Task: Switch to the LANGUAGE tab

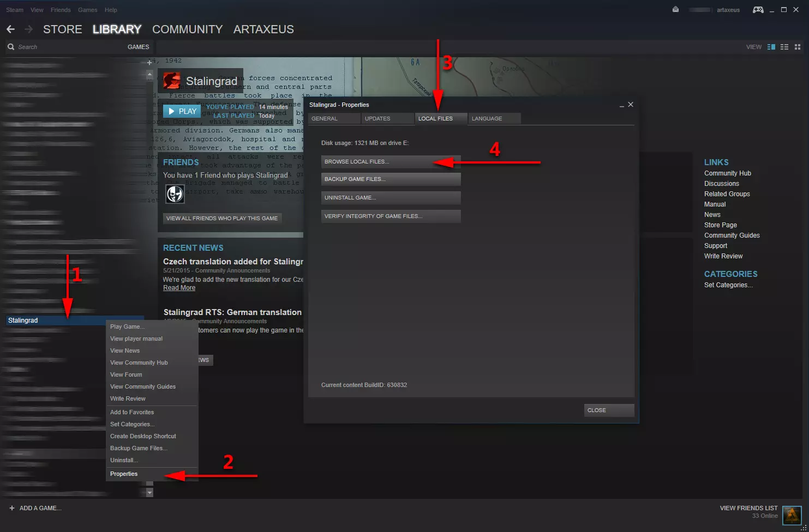Action: pyautogui.click(x=494, y=118)
